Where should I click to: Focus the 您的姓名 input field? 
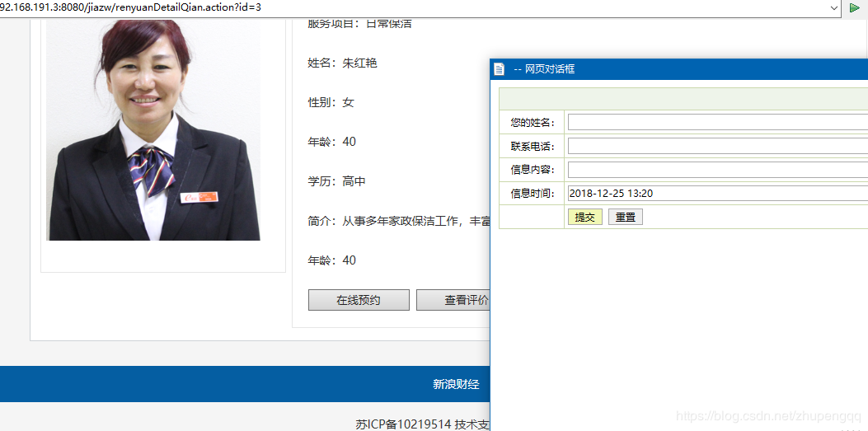(718, 122)
